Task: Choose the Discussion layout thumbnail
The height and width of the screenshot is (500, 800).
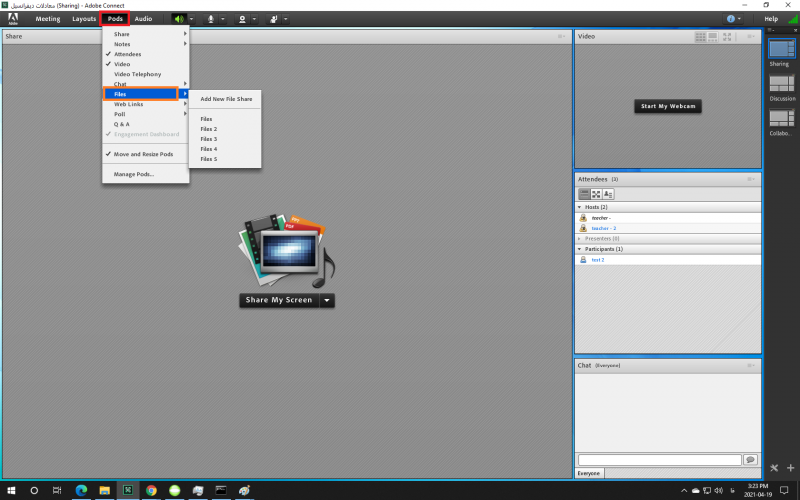Action: 781,84
